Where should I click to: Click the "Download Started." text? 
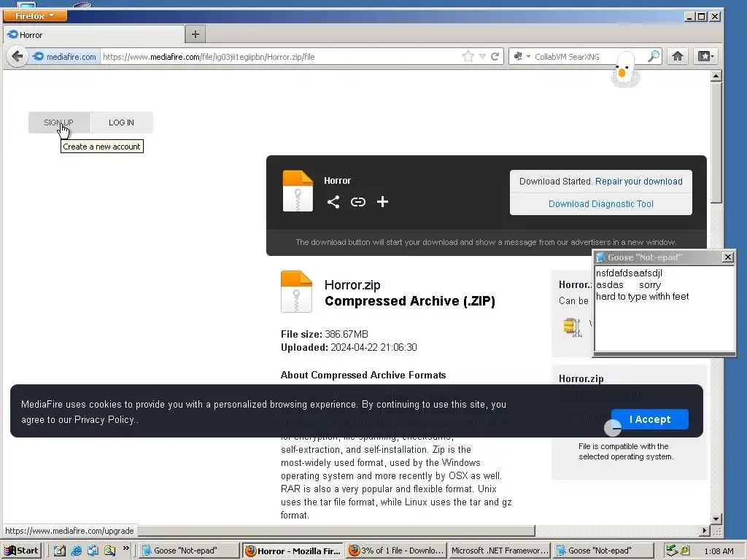point(555,182)
